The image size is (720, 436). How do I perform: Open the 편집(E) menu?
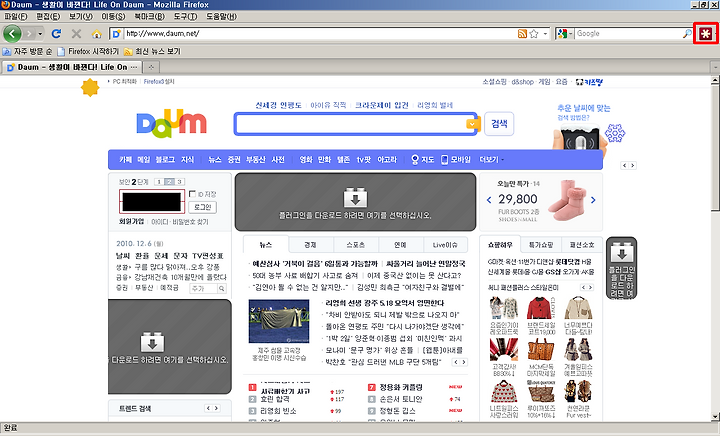coord(48,17)
